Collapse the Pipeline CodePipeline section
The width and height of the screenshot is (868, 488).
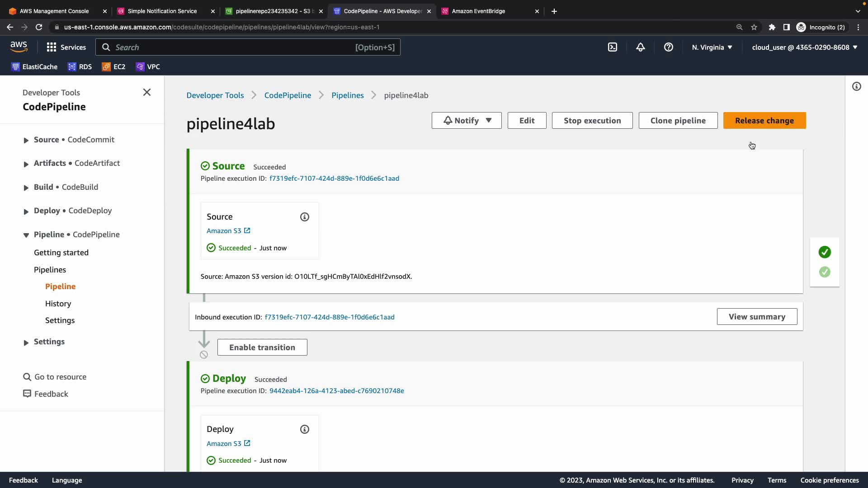pos(26,235)
